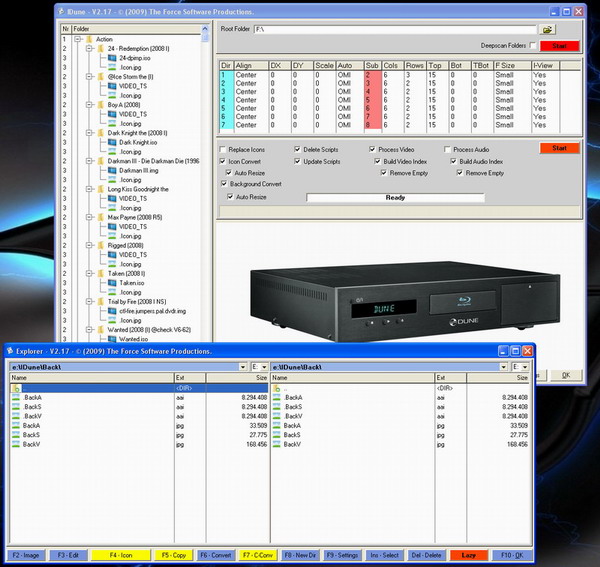The width and height of the screenshot is (600, 567).
Task: Click Explorer window title bar icon
Action: coord(10,351)
